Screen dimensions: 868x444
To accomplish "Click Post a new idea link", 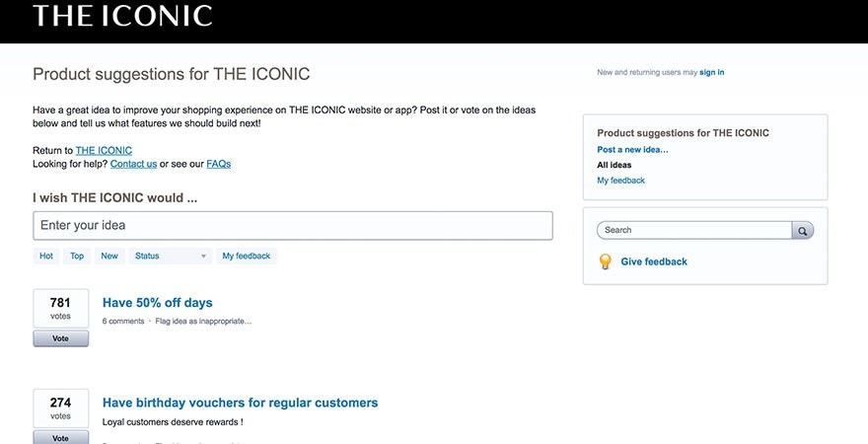I will tap(632, 149).
